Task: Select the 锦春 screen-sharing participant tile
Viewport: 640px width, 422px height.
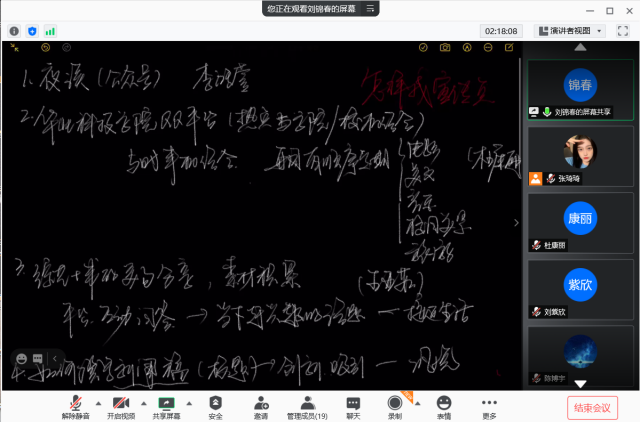Action: 580,90
